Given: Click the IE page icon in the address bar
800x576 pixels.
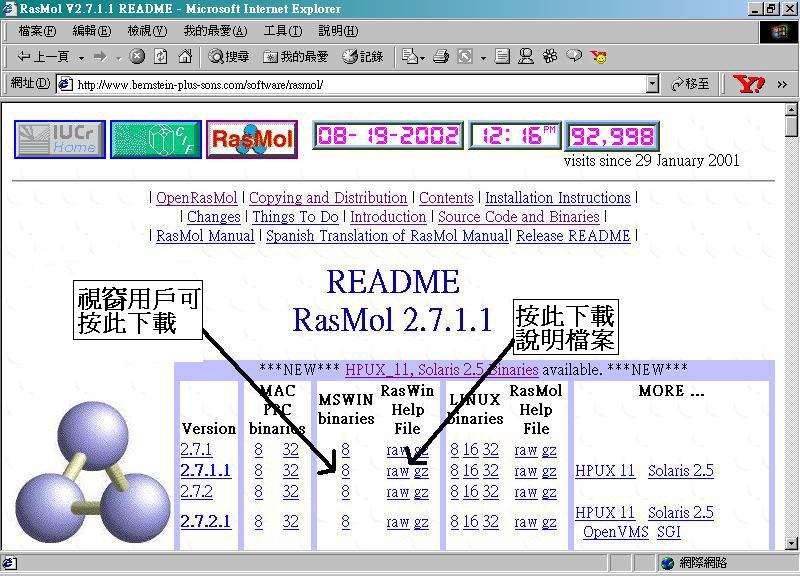Looking at the screenshot, I should (x=65, y=84).
